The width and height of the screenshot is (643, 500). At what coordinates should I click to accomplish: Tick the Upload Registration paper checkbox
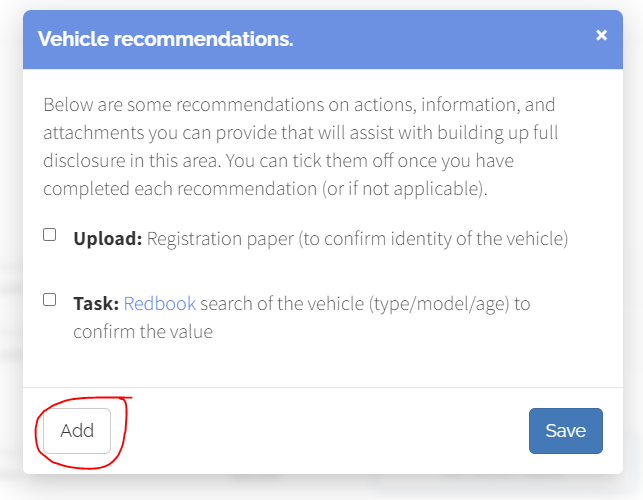tap(50, 235)
